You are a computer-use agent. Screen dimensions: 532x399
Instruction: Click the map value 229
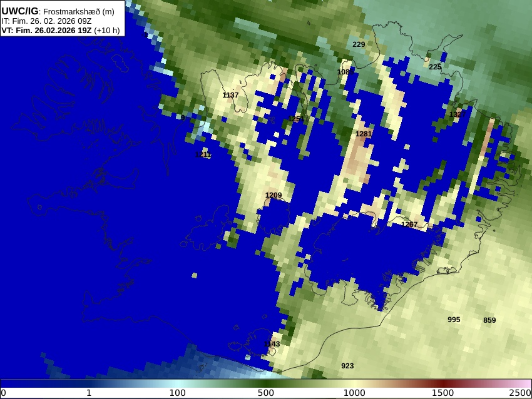click(359, 44)
